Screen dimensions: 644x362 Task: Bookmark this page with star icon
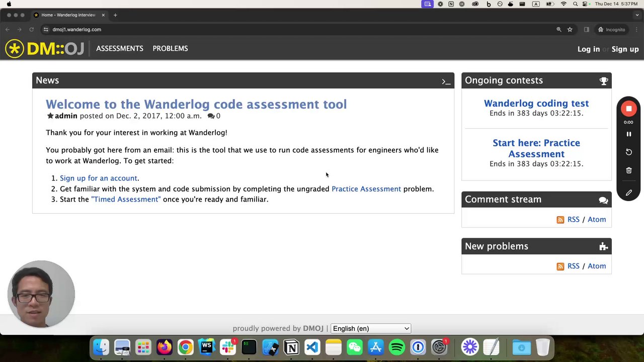[570, 30]
